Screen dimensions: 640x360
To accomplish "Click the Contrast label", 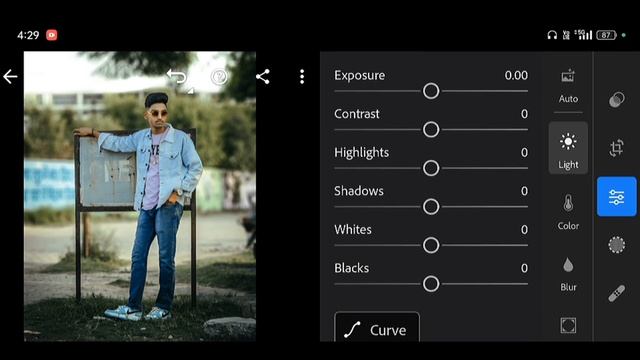I will [357, 114].
